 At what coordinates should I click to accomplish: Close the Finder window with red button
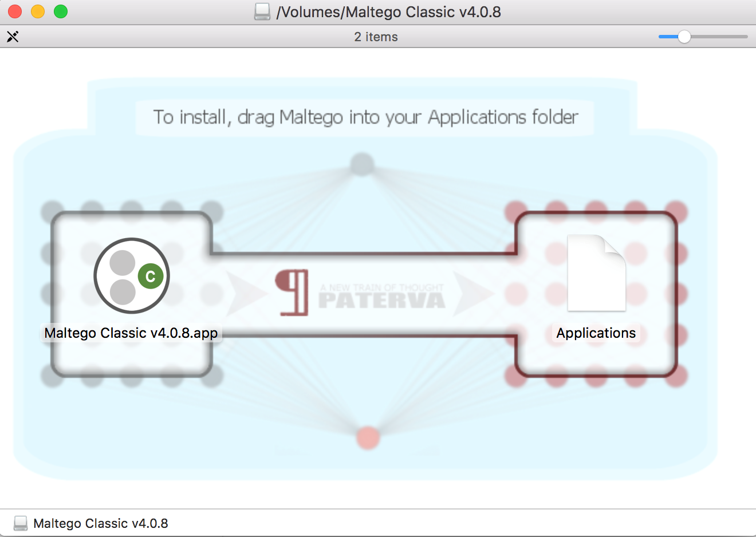click(x=15, y=11)
